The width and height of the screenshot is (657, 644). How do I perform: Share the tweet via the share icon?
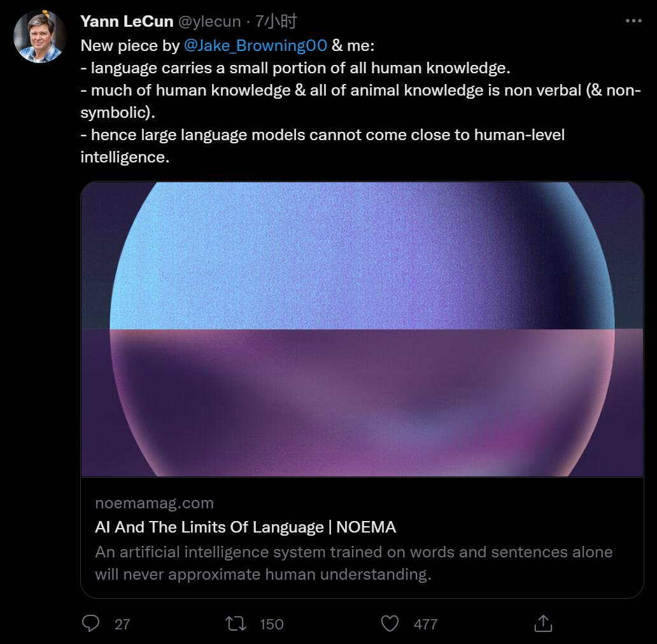542,624
